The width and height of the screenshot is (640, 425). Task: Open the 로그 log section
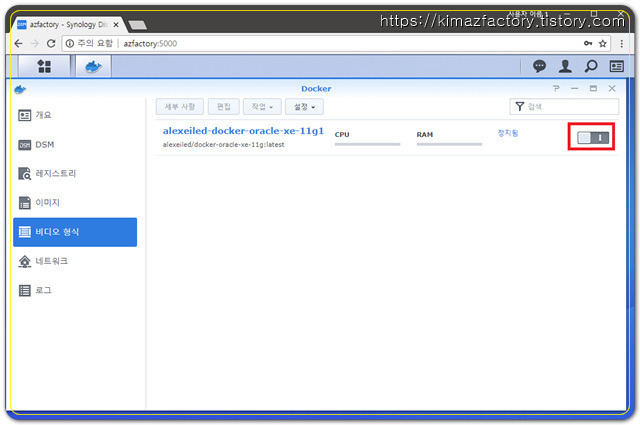75,290
